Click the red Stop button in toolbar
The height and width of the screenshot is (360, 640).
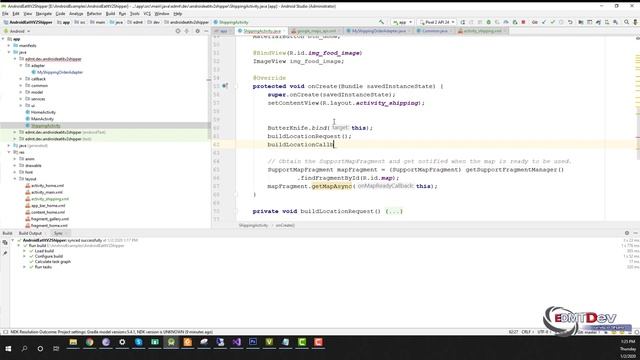[524, 22]
